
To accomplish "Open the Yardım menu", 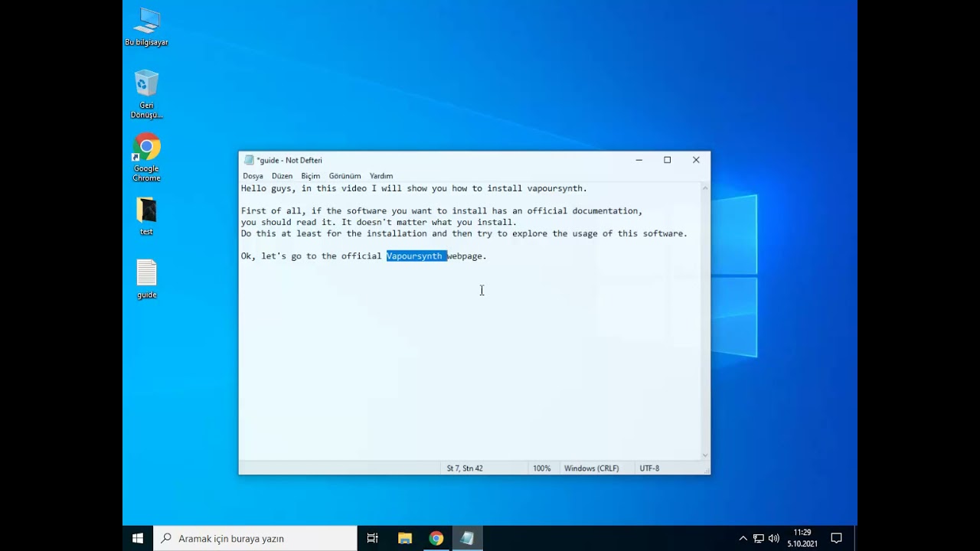I will 381,176.
